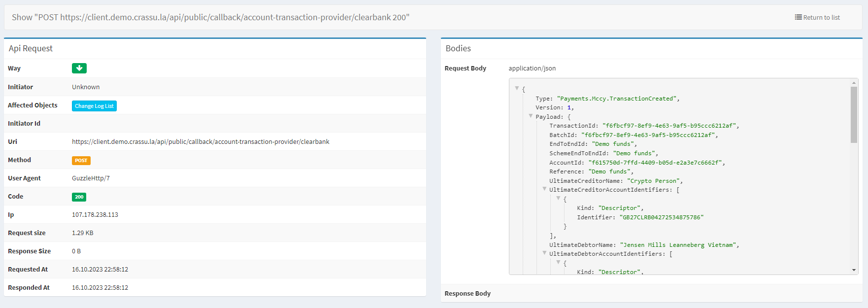Click the orange POST method badge
Screen dimensions: 868x308
81,161
